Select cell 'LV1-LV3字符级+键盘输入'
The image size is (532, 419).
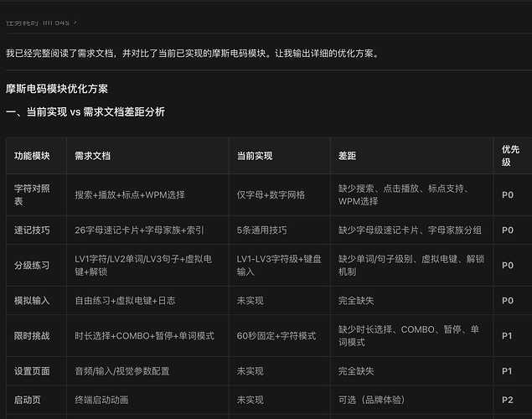279,266
